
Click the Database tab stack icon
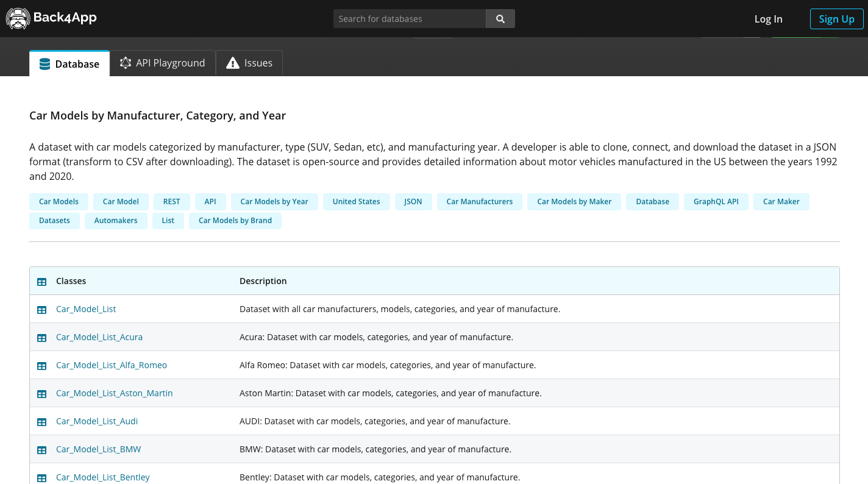[x=44, y=64]
